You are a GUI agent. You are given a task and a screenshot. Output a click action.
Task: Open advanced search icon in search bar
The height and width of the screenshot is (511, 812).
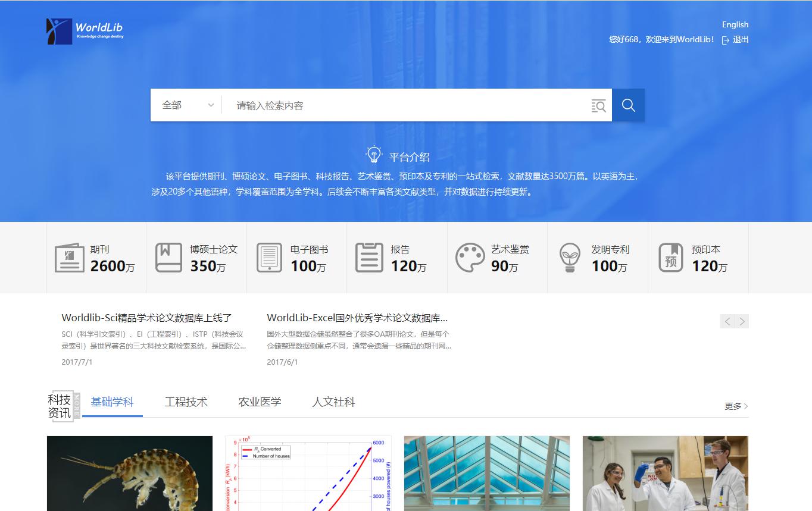(598, 106)
